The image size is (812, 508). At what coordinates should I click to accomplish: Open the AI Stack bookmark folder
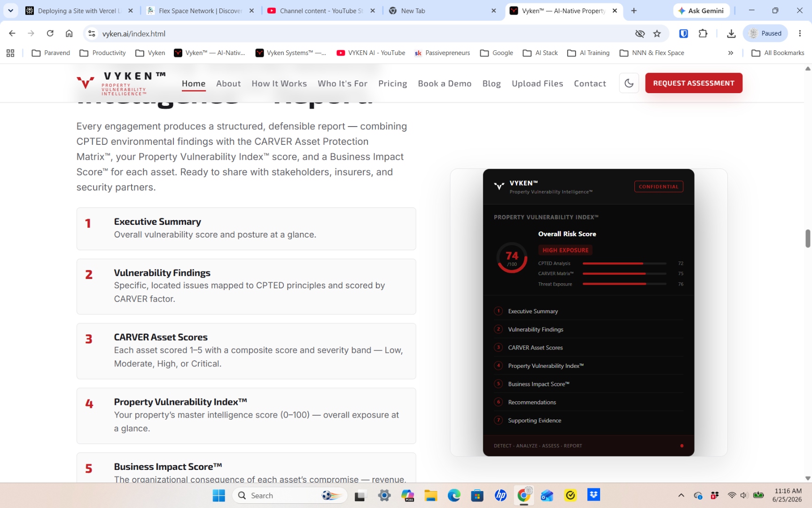pyautogui.click(x=540, y=53)
